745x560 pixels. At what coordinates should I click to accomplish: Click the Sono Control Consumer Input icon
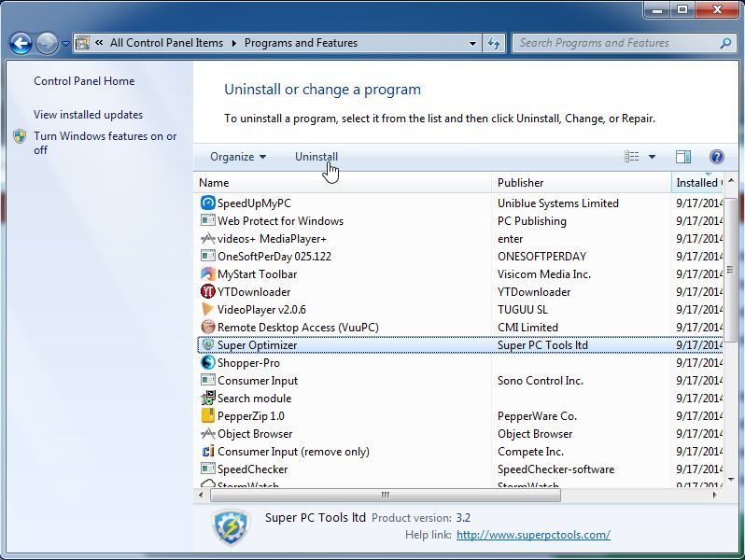pos(207,380)
